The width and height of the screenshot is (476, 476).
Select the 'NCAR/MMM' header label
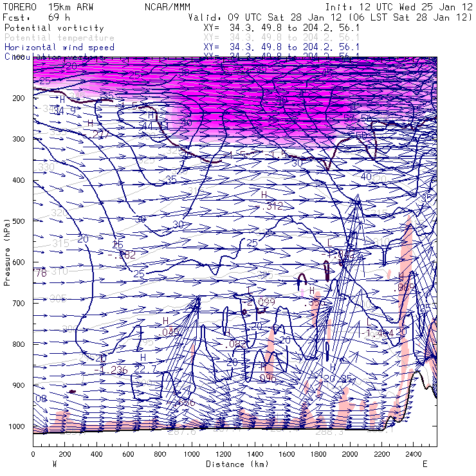tap(167, 7)
